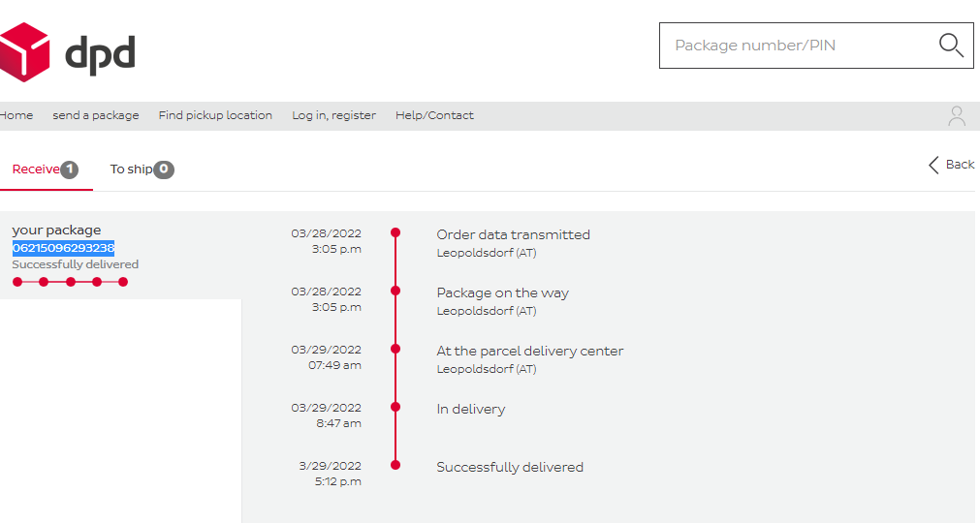Click the In delivery timeline dot

pos(395,407)
